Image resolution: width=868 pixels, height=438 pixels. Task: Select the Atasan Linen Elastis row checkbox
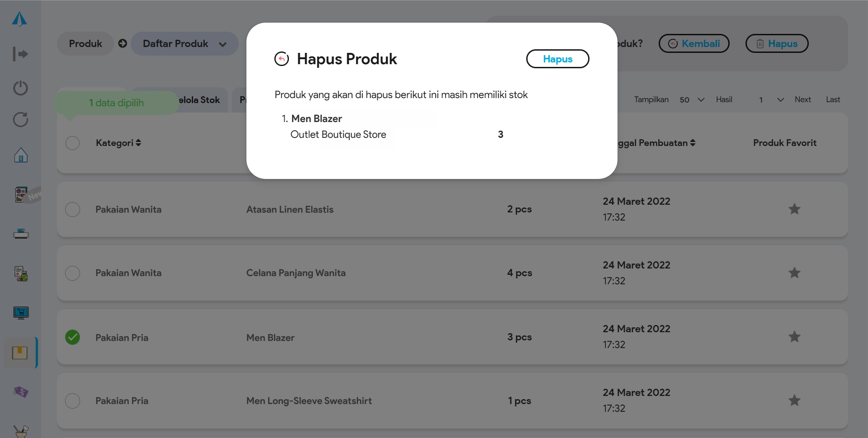pyautogui.click(x=72, y=209)
